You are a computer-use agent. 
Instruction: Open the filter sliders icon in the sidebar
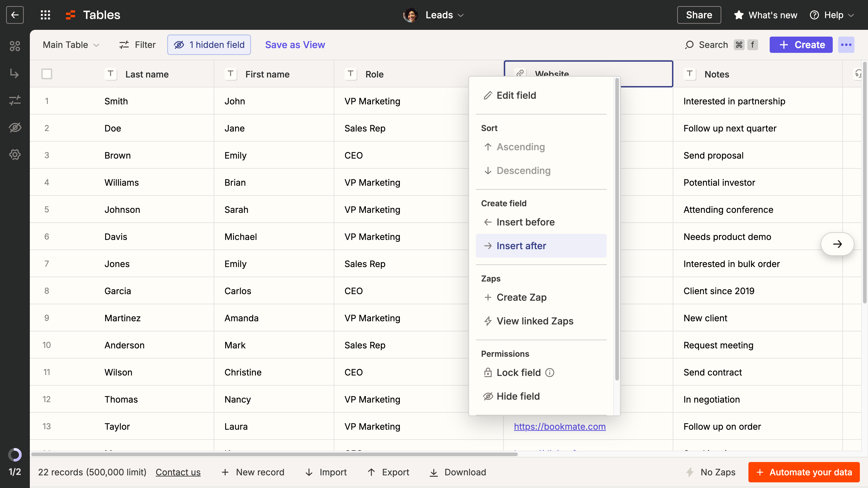point(15,100)
